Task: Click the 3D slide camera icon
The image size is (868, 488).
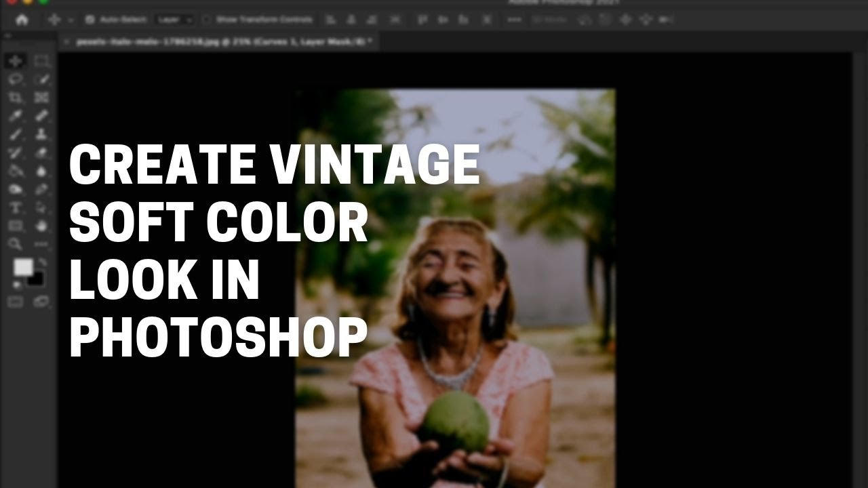Action: coord(647,20)
